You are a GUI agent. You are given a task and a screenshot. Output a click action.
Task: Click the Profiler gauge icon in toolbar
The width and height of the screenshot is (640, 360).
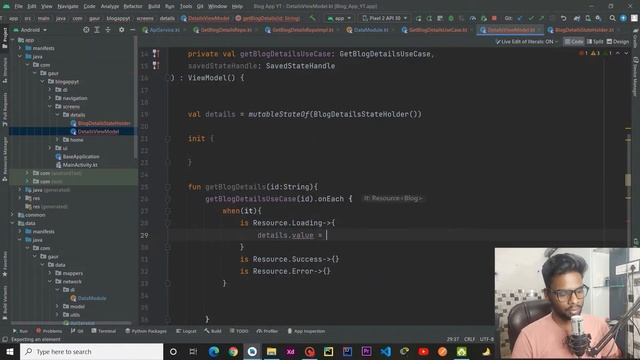[473, 18]
